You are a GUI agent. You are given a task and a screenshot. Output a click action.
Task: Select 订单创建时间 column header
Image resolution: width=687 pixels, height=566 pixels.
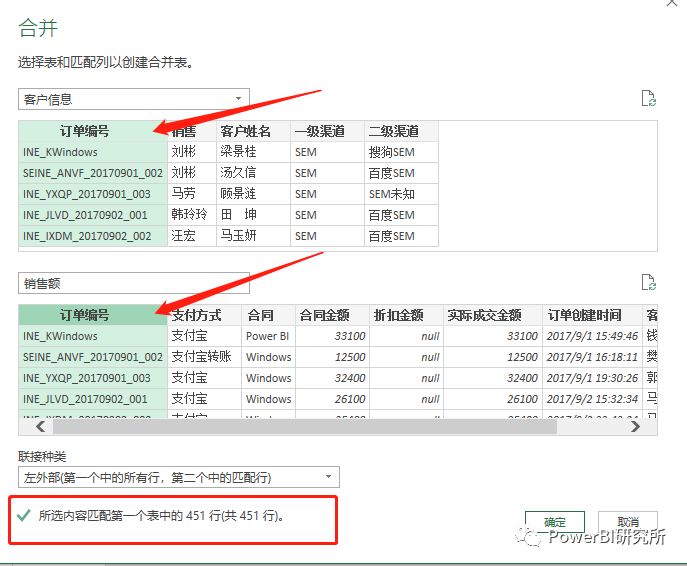coord(592,315)
